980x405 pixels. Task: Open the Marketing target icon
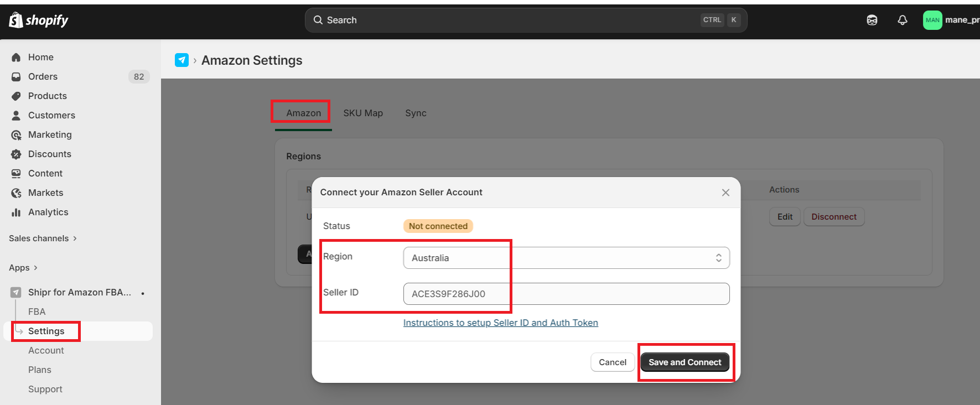pos(16,135)
